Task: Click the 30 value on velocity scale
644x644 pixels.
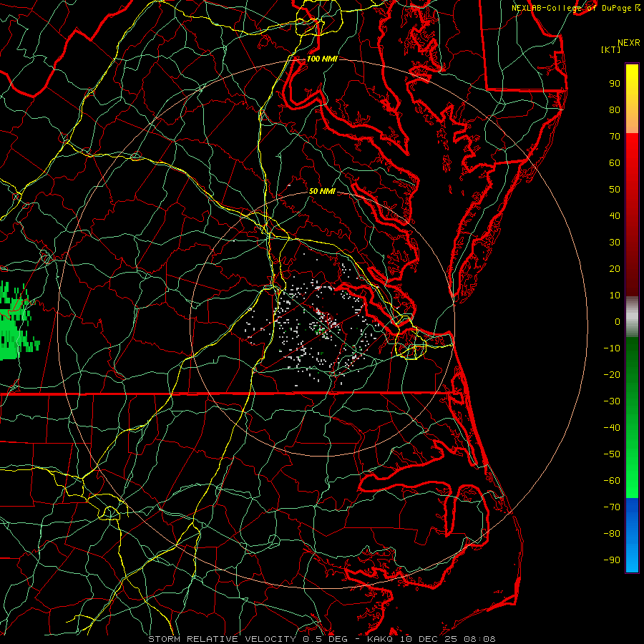Action: 615,243
